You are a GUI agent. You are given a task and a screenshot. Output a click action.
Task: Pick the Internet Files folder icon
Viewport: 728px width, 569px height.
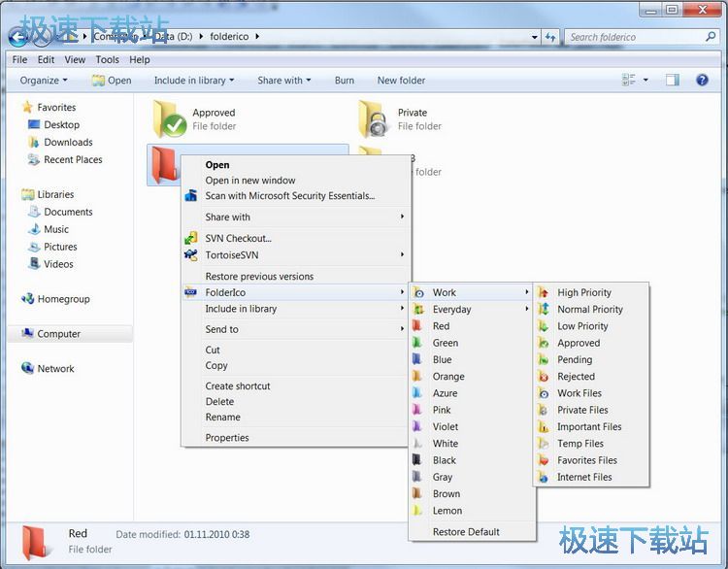(584, 477)
